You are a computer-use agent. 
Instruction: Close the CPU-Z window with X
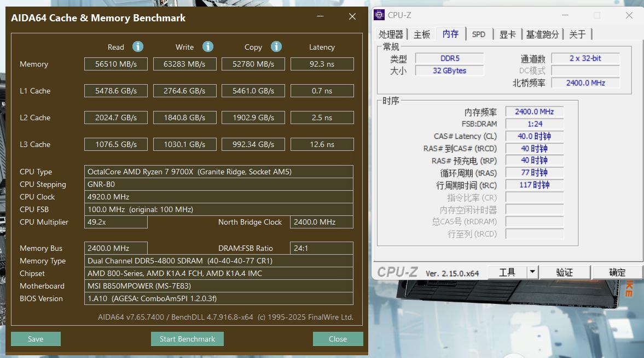point(629,15)
